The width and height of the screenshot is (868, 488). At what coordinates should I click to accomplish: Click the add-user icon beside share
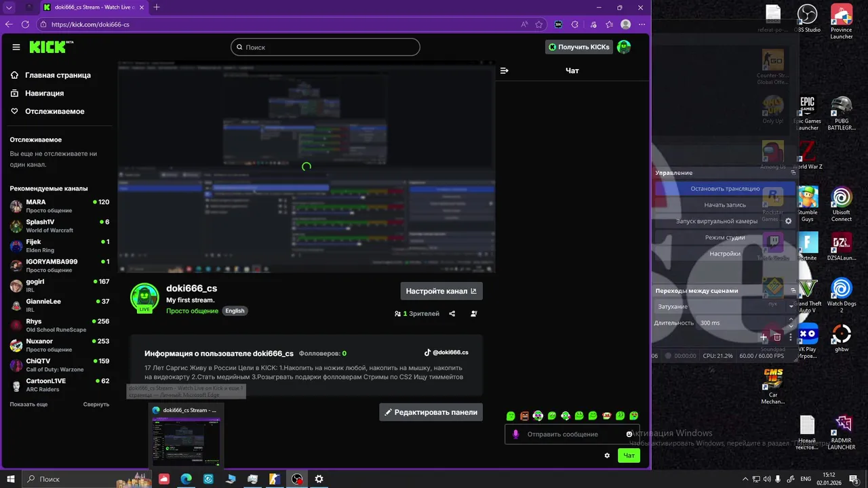(474, 314)
